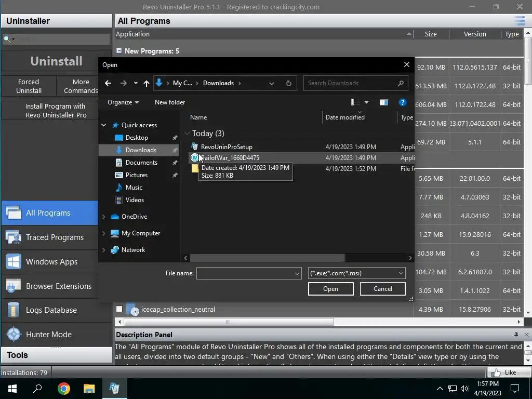
Task: Pin the Description Panel
Action: coord(516,335)
